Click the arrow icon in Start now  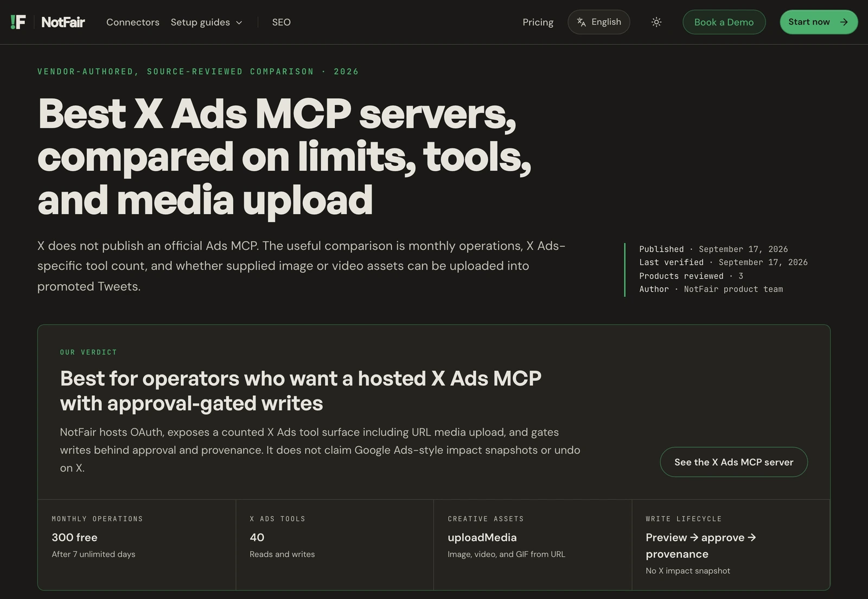(844, 22)
